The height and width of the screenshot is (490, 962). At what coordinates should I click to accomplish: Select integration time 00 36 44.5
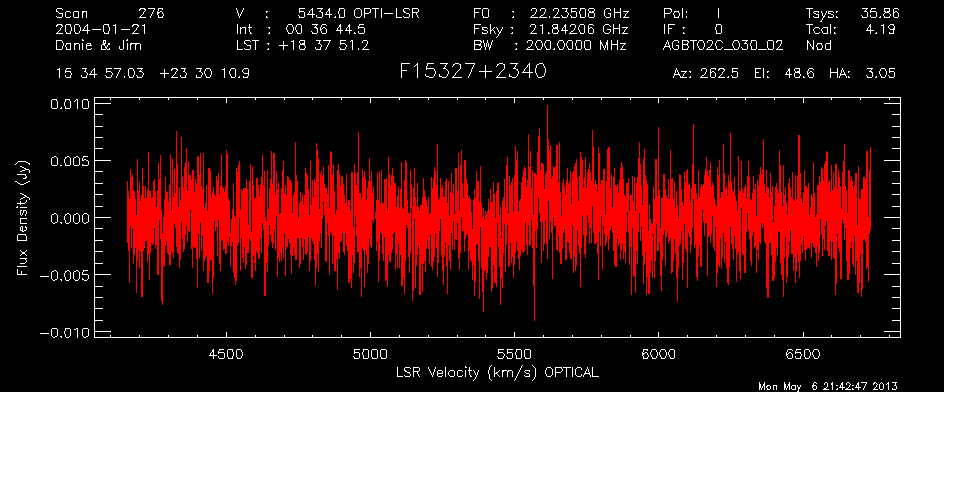tap(326, 29)
